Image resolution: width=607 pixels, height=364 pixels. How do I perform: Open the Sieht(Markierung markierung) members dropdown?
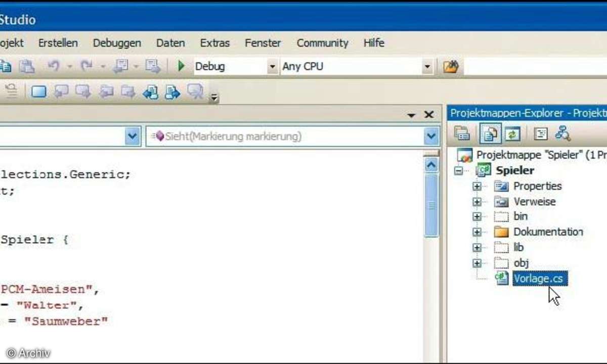(431, 136)
